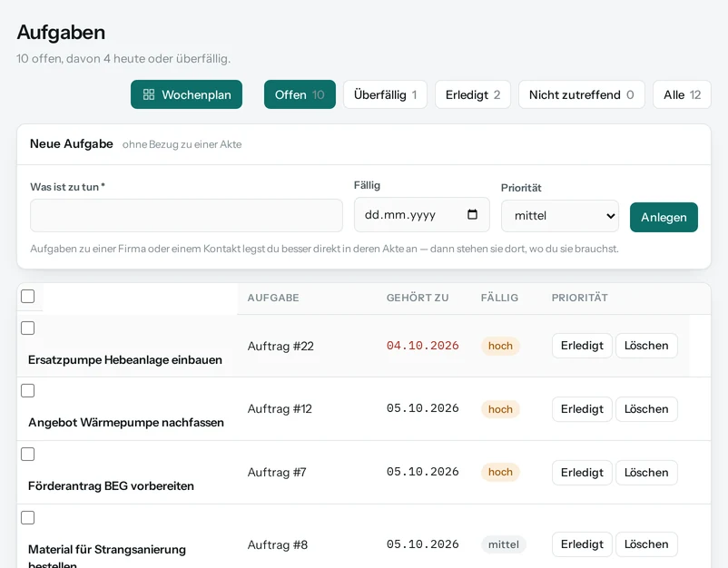The image size is (728, 568).
Task: Mark Auftrag #22 task as Erledigt
Action: (x=582, y=346)
